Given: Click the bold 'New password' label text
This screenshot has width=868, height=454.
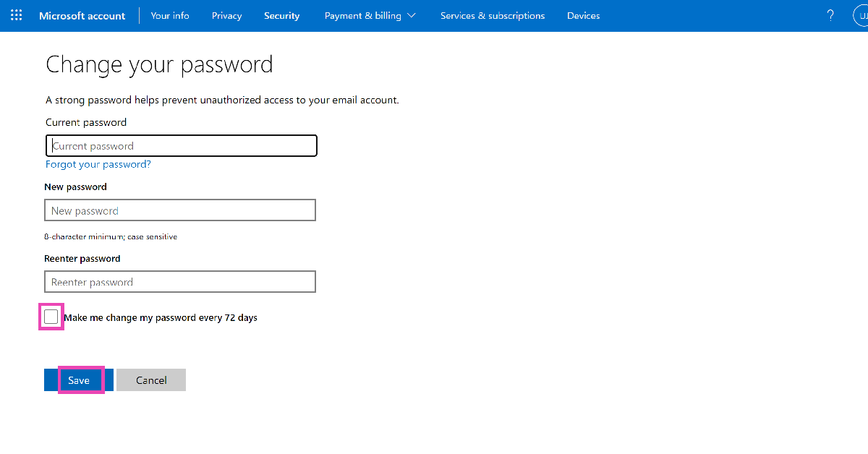Looking at the screenshot, I should pyautogui.click(x=75, y=187).
